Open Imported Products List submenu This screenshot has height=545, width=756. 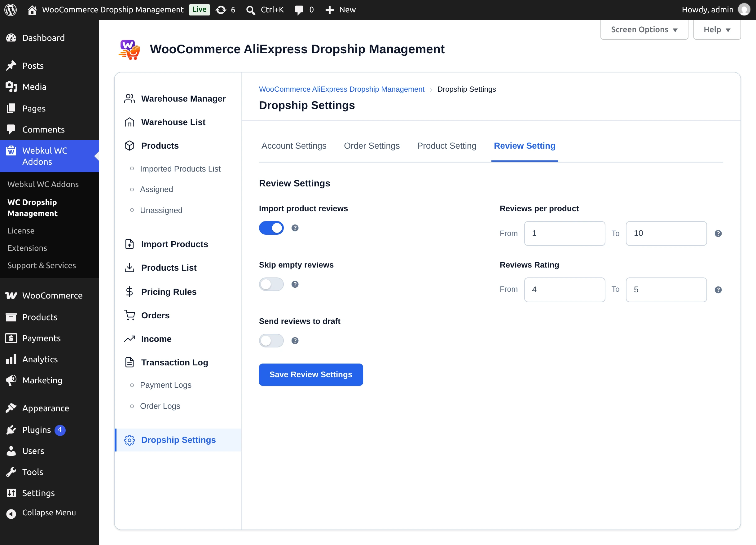pos(180,169)
